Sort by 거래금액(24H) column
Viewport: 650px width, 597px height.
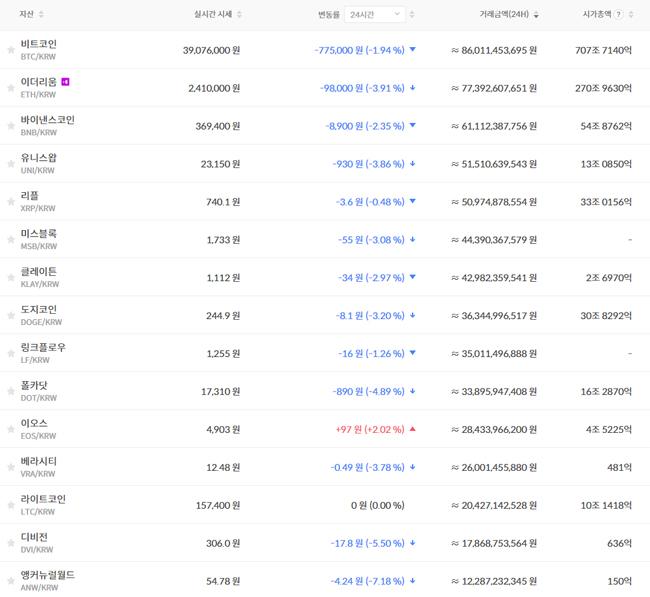click(x=508, y=15)
